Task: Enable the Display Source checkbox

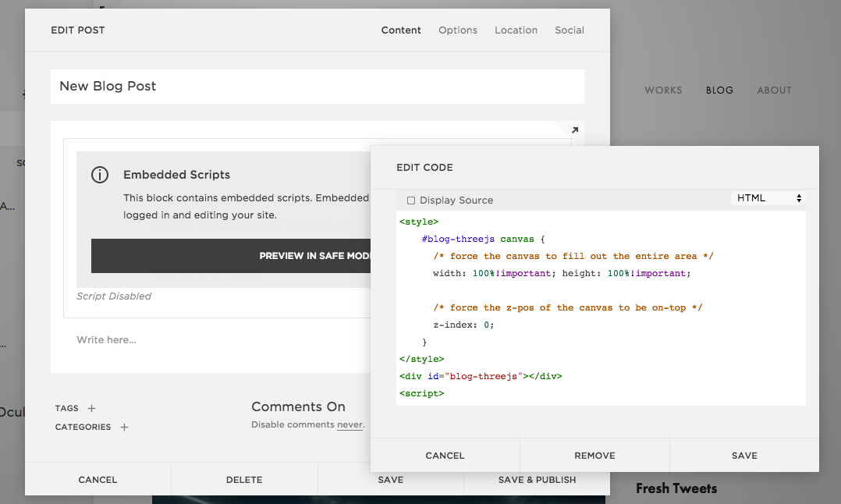Action: 411,200
